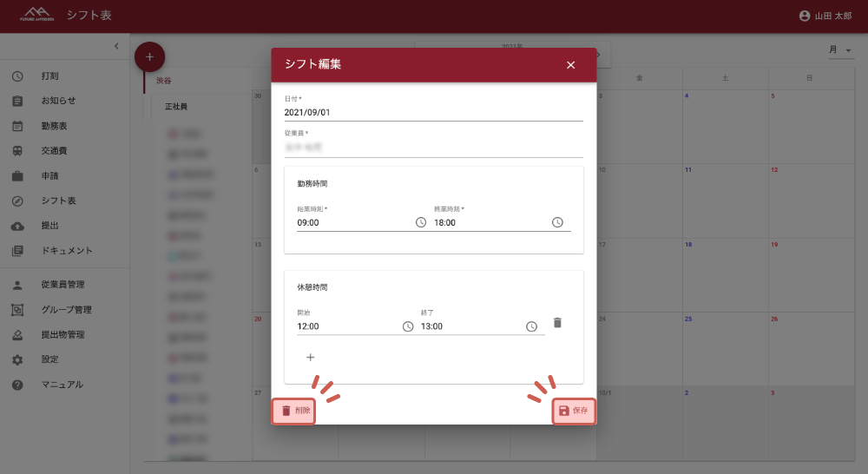This screenshot has height=474, width=868.
Task: Open time picker for break 開始
Action: [x=408, y=326]
